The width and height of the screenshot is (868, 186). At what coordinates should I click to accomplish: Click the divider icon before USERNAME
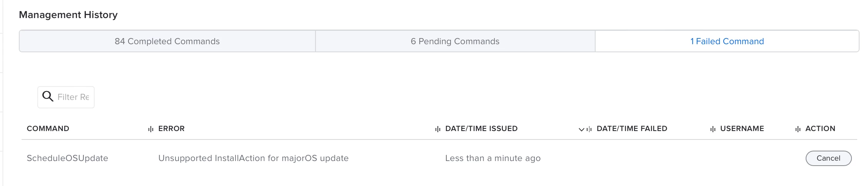click(713, 129)
